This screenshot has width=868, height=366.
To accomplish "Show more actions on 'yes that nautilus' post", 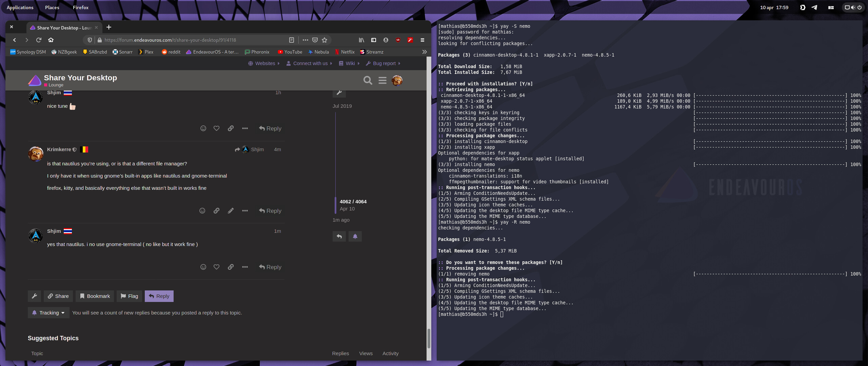I will [245, 267].
